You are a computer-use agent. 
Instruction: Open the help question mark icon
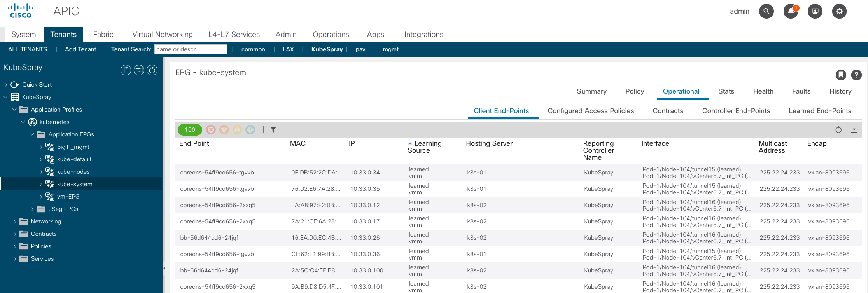856,75
